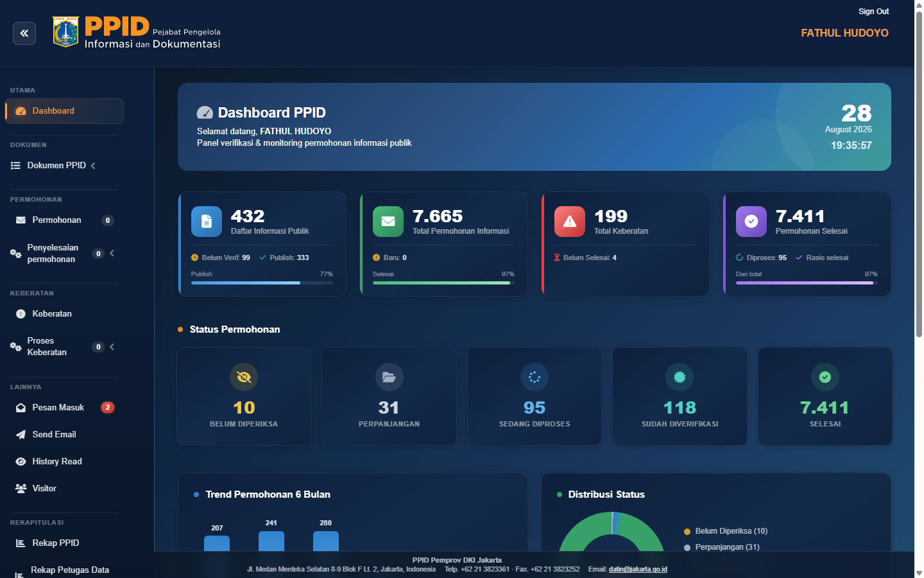The height and width of the screenshot is (578, 924).
Task: Click the dalin@jakarta.go.id email link
Action: [x=638, y=569]
